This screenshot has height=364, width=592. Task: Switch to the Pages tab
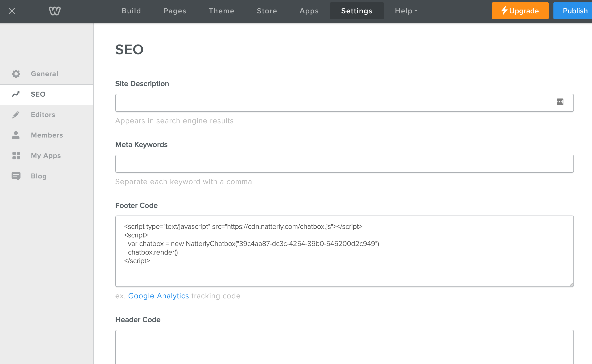[x=175, y=11]
